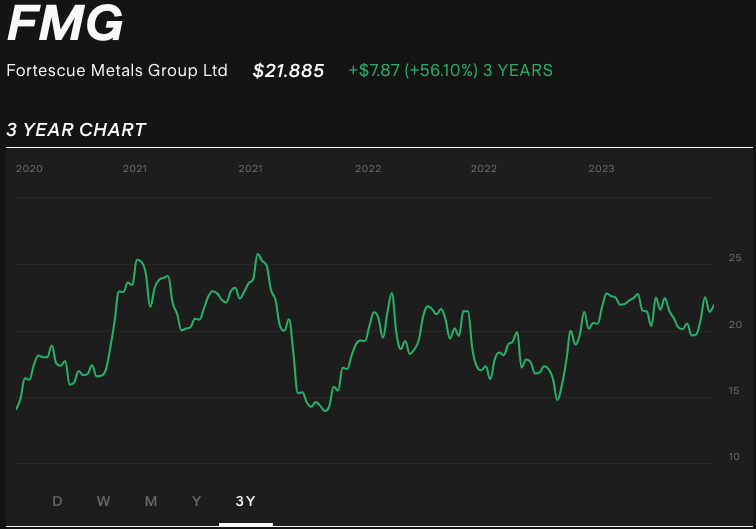The image size is (756, 529).
Task: Click the 3 YEAR CHART section heading
Action: [x=76, y=130]
